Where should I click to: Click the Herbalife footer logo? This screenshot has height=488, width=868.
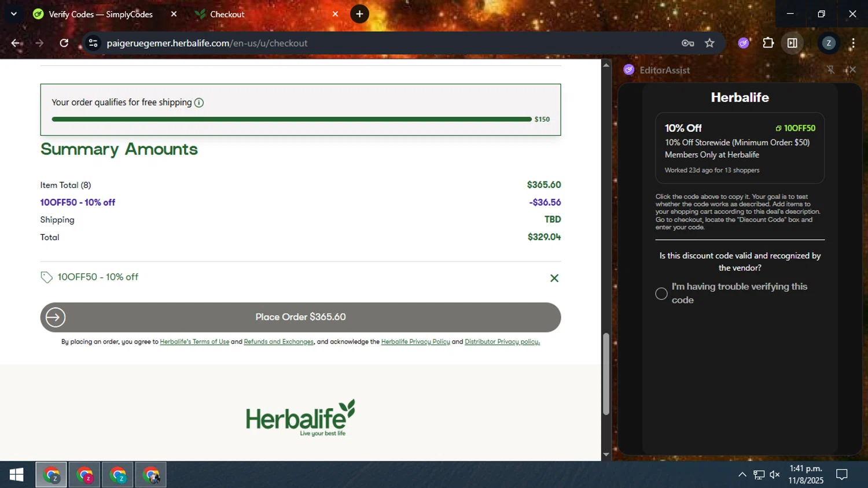coord(300,417)
